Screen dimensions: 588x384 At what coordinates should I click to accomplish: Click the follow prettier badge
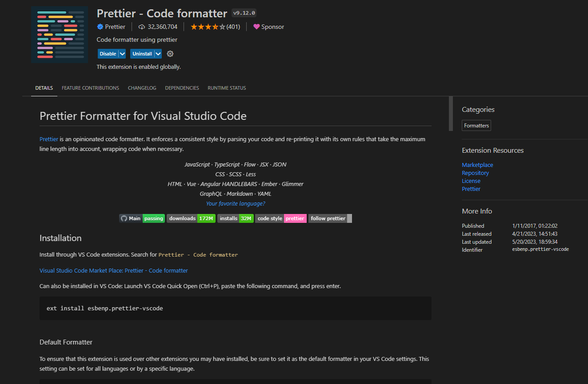click(330, 218)
